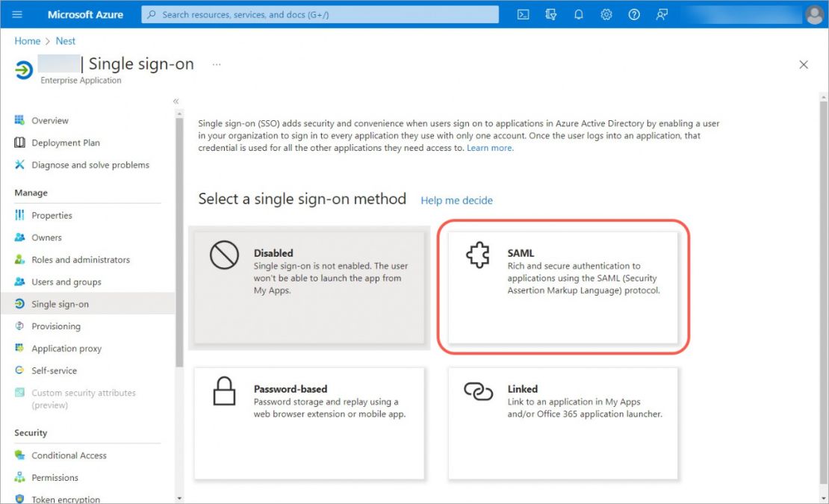Image resolution: width=829 pixels, height=504 pixels.
Task: Choose the Disabled sign-on method card
Action: point(309,287)
